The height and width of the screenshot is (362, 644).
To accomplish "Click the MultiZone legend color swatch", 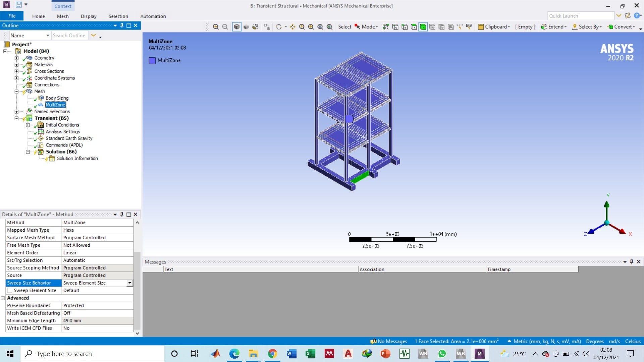I will tap(152, 60).
